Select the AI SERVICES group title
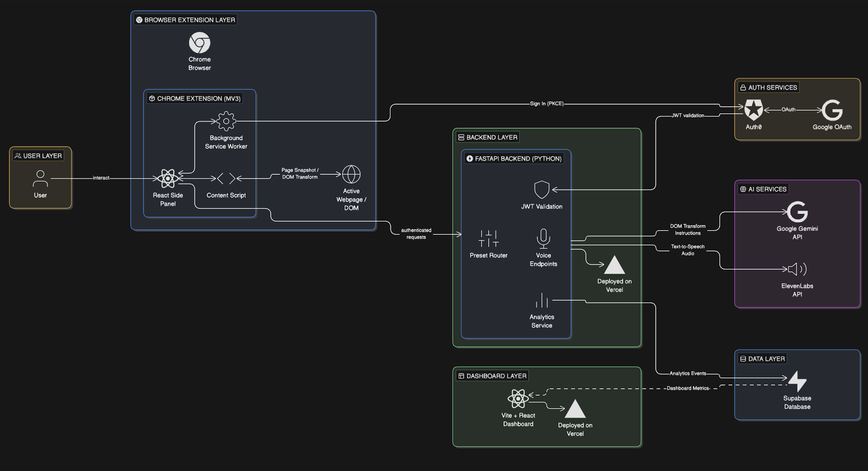The height and width of the screenshot is (471, 868). pos(767,189)
